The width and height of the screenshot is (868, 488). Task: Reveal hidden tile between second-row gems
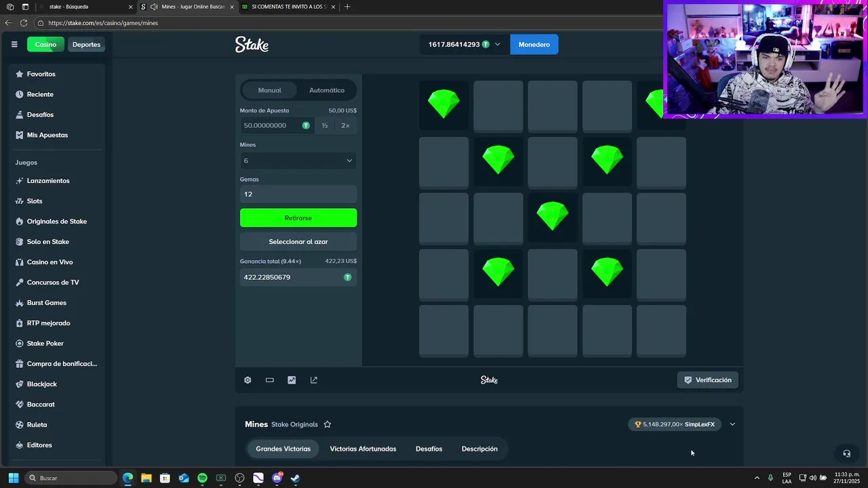coord(553,162)
